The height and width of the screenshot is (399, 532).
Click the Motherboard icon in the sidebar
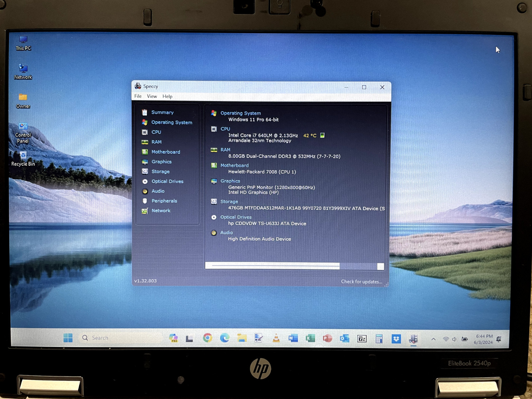[x=145, y=152]
